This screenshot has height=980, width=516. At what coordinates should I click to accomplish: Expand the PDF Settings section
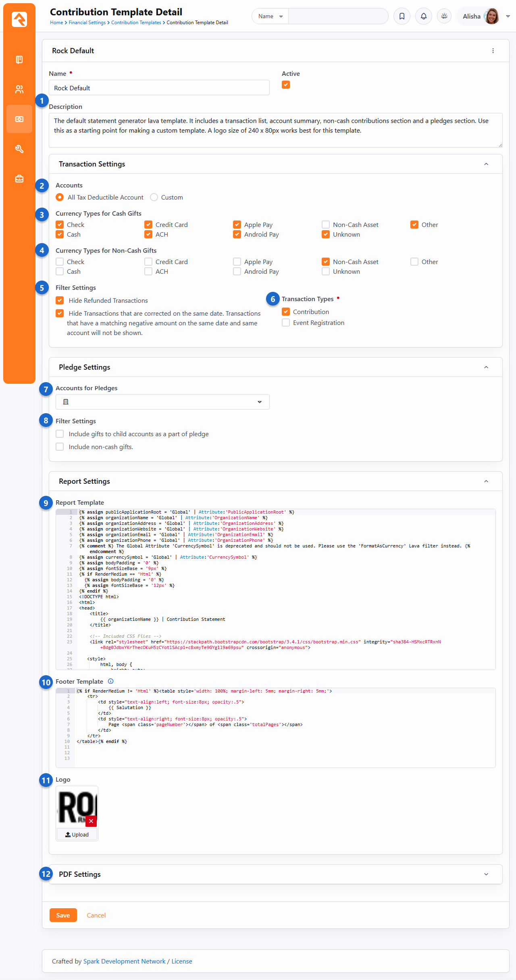click(486, 874)
